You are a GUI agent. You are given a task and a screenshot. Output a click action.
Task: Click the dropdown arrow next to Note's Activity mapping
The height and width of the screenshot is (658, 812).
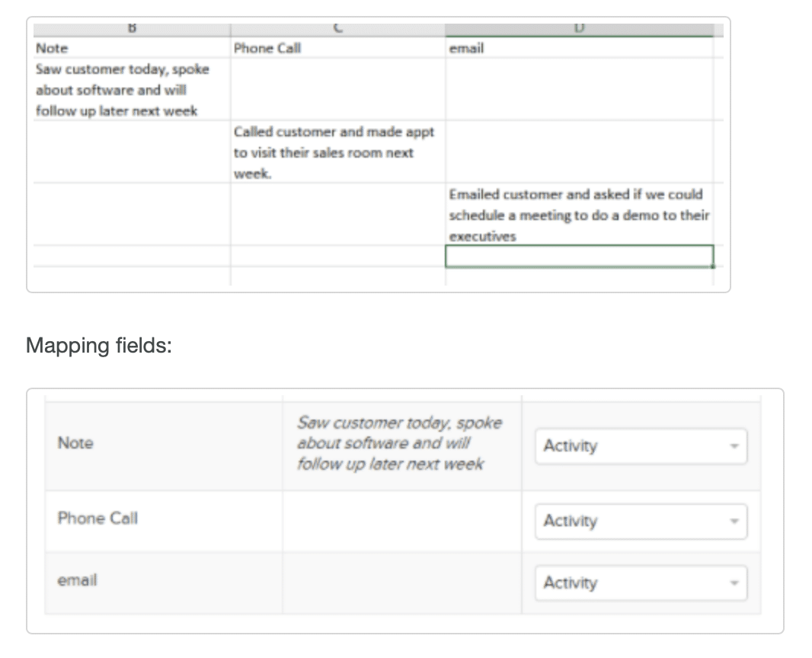(x=733, y=446)
